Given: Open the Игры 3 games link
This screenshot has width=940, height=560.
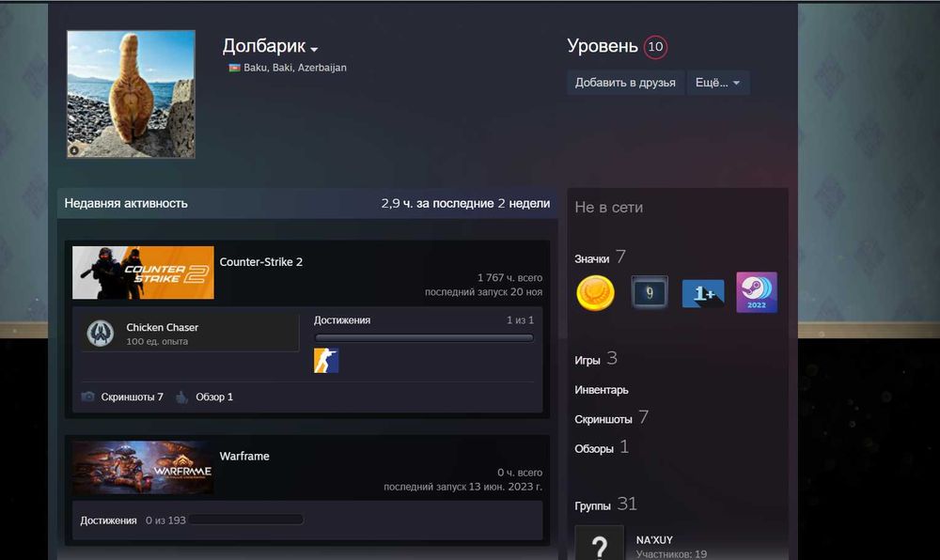Looking at the screenshot, I should tap(596, 359).
